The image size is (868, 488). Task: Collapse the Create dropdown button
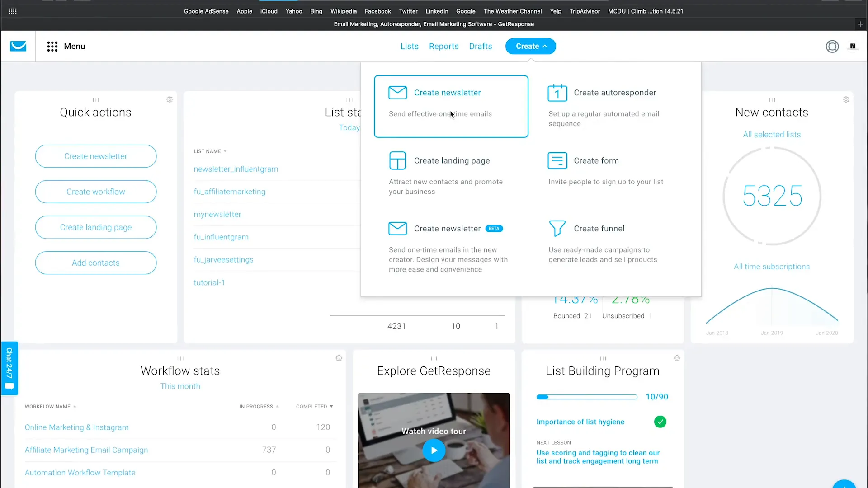[x=531, y=46]
